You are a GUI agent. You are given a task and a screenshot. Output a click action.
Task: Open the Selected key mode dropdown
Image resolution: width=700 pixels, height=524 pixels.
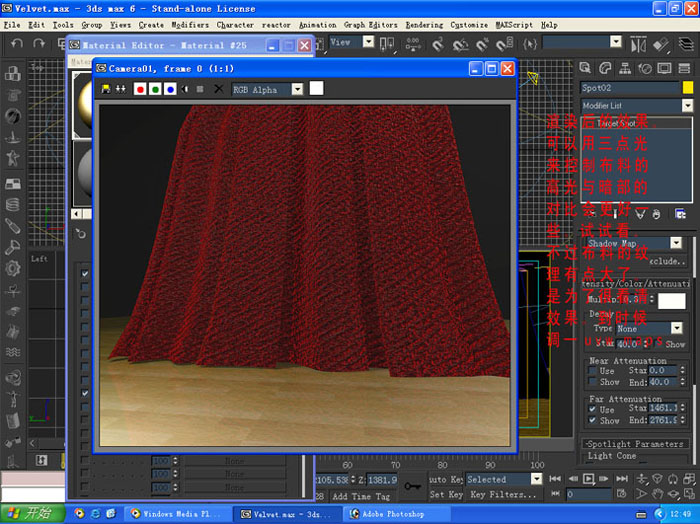point(537,479)
